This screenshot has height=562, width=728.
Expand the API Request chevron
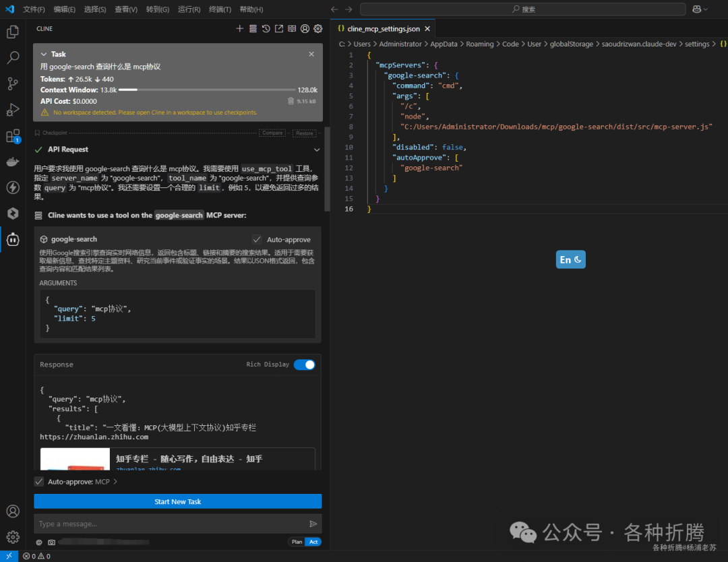(x=317, y=150)
